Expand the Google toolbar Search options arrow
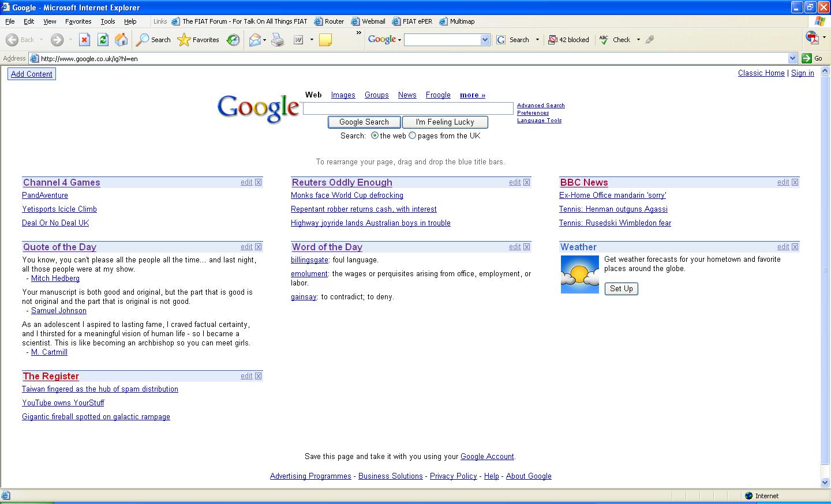831x504 pixels. point(537,40)
